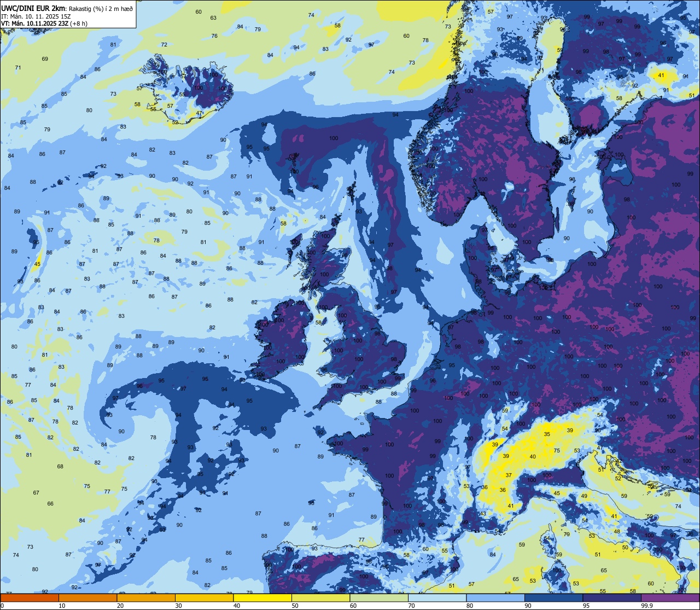Click the medium blue 80–90 legend swatch
Viewport: 700px width, 610px height.
[x=495, y=597]
